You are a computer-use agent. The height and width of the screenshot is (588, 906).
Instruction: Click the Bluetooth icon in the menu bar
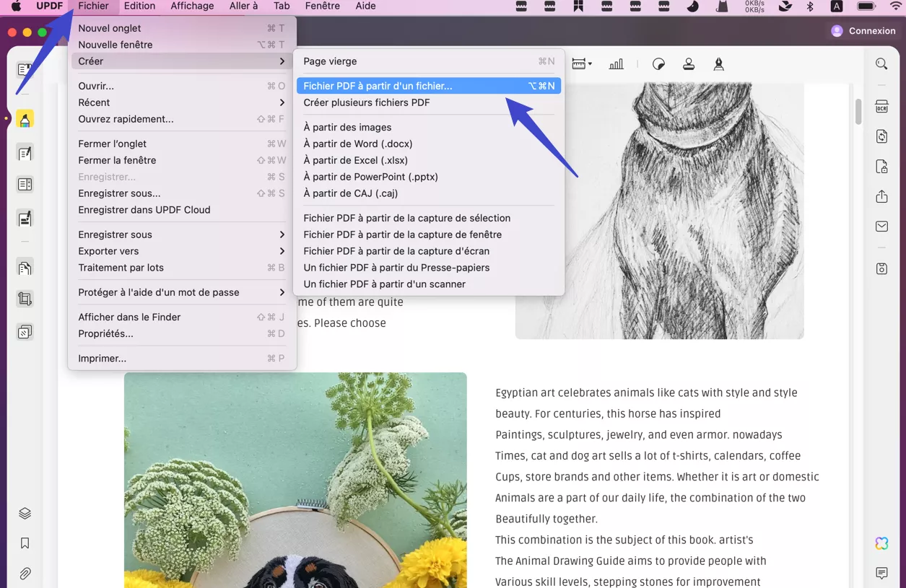809,6
